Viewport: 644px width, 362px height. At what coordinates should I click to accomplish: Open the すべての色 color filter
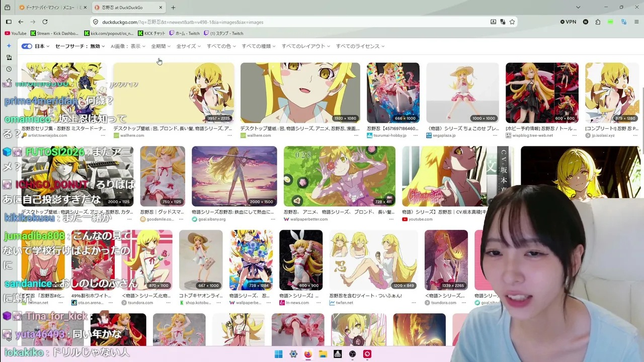tap(221, 46)
